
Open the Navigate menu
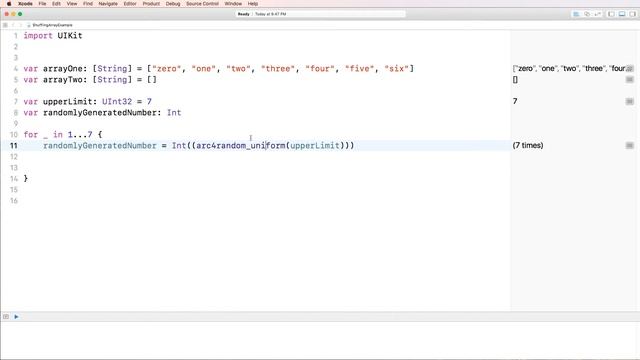pos(108,4)
